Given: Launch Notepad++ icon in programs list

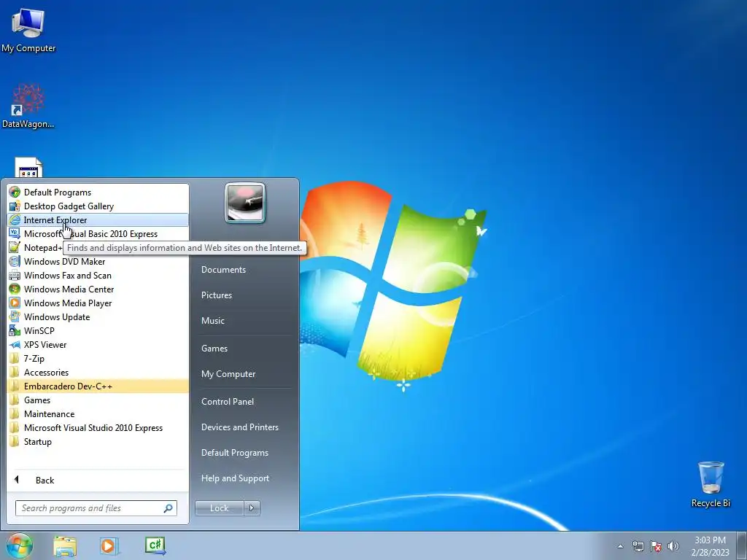Looking at the screenshot, I should point(15,248).
